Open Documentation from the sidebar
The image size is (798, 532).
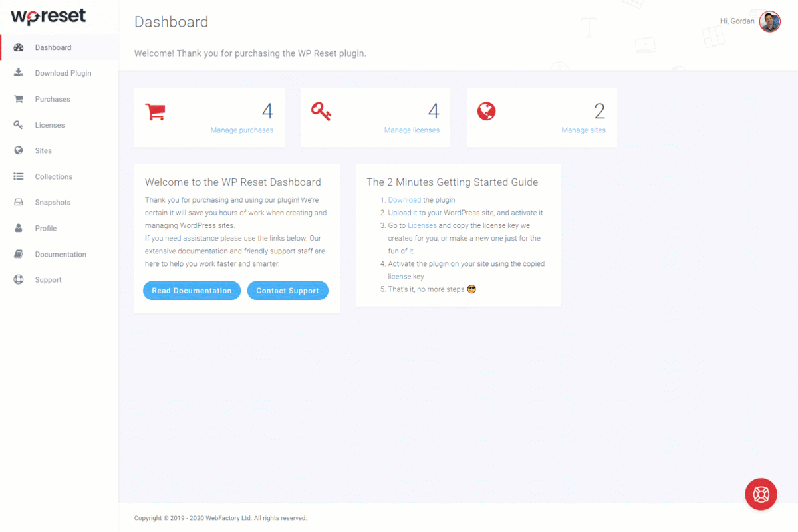click(59, 254)
